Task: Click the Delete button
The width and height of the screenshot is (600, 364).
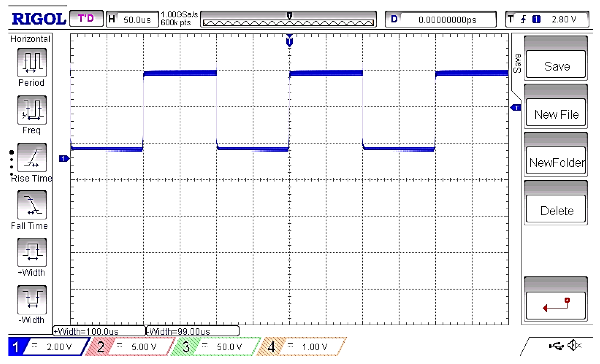Action: [x=557, y=210]
